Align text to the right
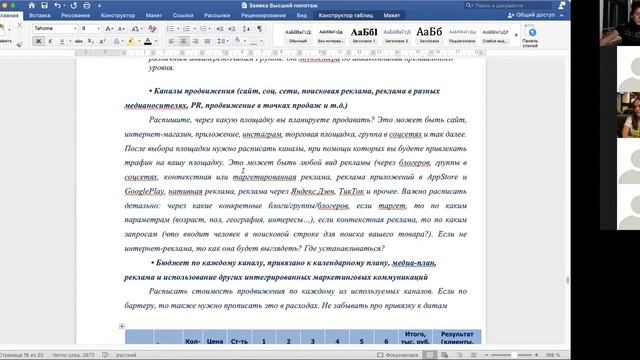The height and width of the screenshot is (360, 640). pyautogui.click(x=196, y=41)
